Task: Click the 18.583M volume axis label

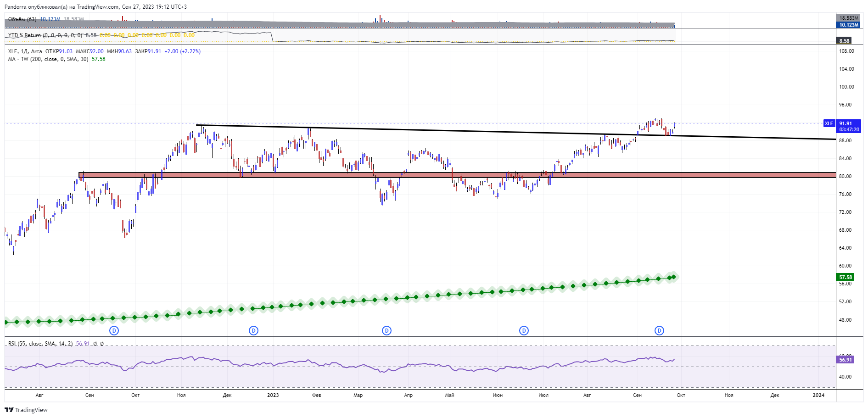Action: (x=849, y=18)
